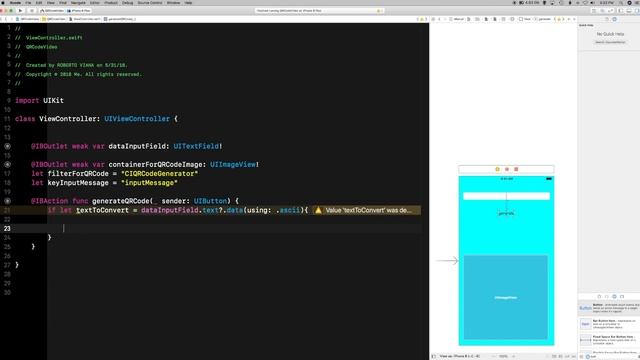Toggle the storyboard document outline

click(433, 356)
